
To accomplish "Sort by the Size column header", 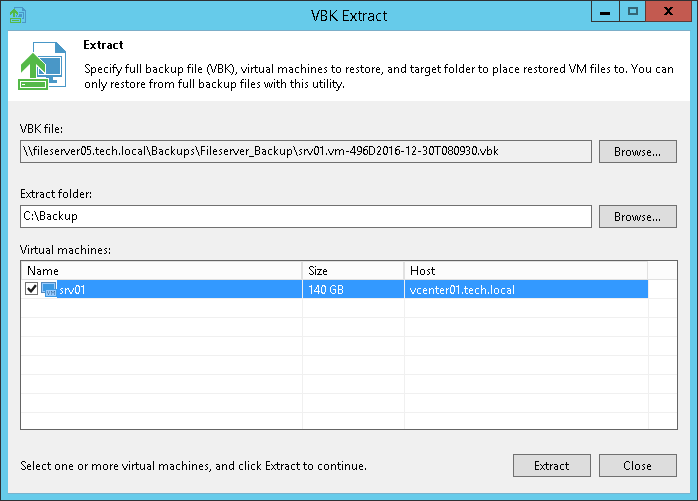I will 352,270.
